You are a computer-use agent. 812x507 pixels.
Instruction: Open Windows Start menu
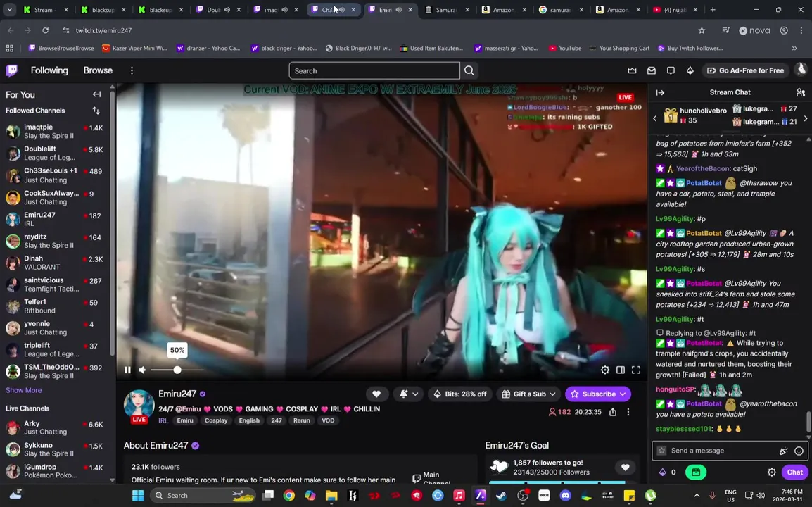point(138,496)
